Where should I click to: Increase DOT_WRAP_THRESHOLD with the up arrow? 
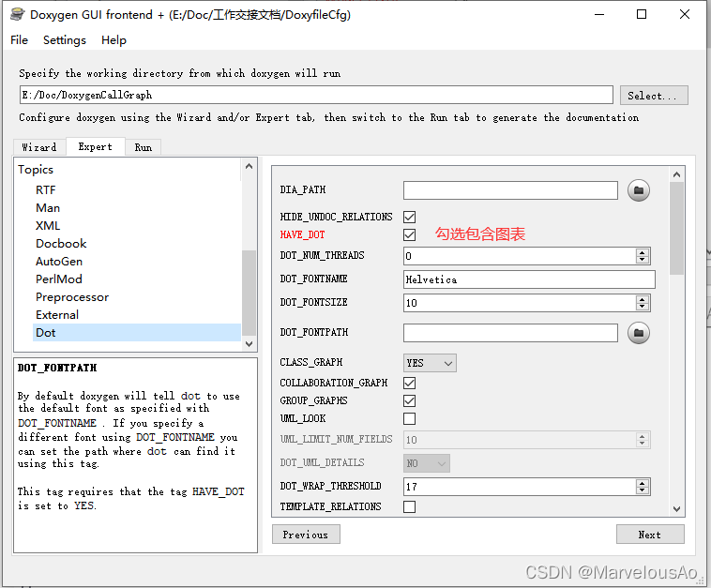click(x=643, y=483)
